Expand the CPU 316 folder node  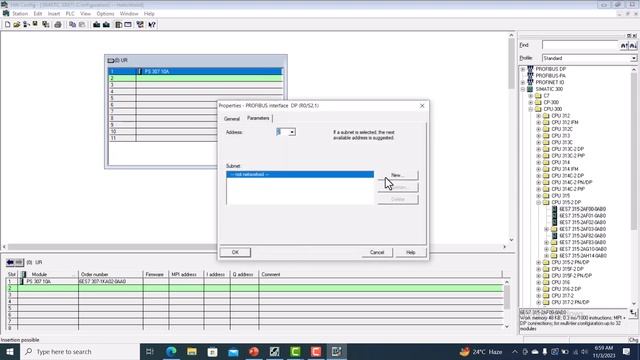(538, 282)
